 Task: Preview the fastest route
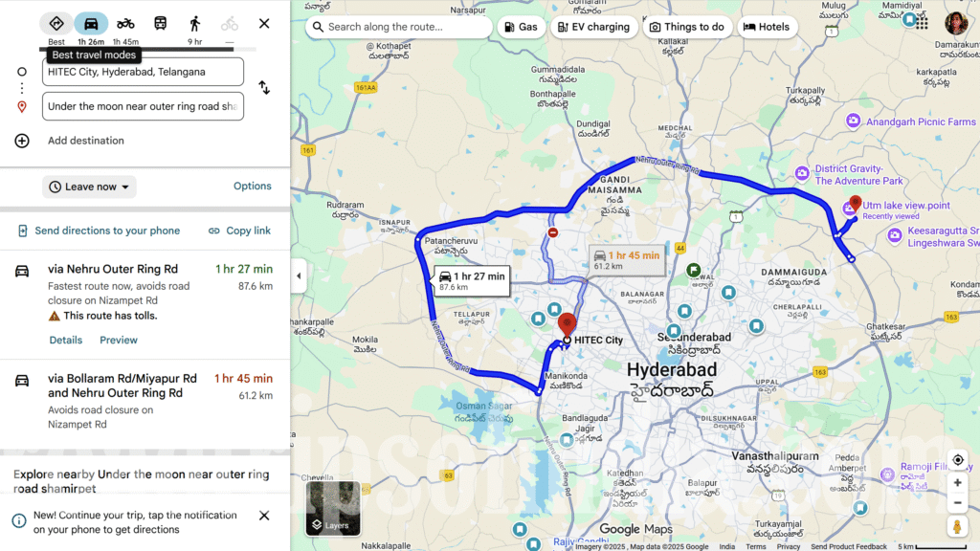[x=119, y=340]
